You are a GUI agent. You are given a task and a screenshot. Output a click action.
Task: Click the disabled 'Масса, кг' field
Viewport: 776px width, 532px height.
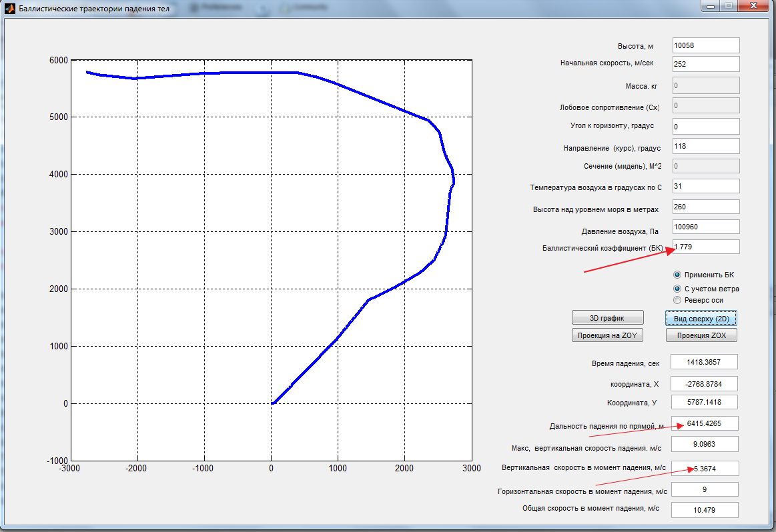click(x=706, y=85)
